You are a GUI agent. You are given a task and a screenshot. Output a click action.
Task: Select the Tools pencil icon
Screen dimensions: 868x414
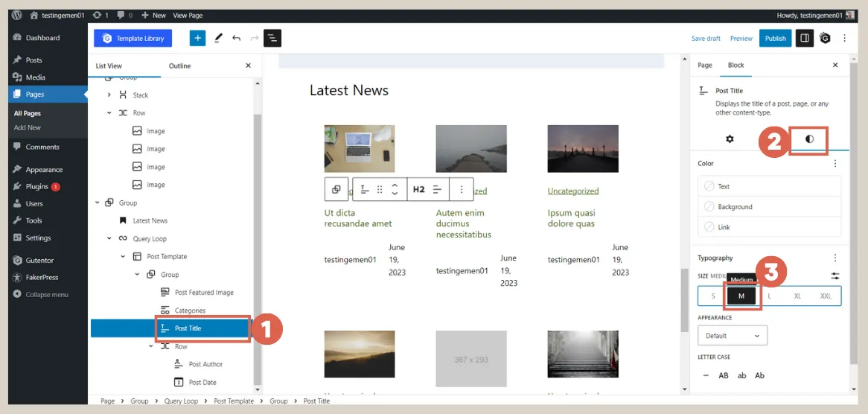coord(218,38)
